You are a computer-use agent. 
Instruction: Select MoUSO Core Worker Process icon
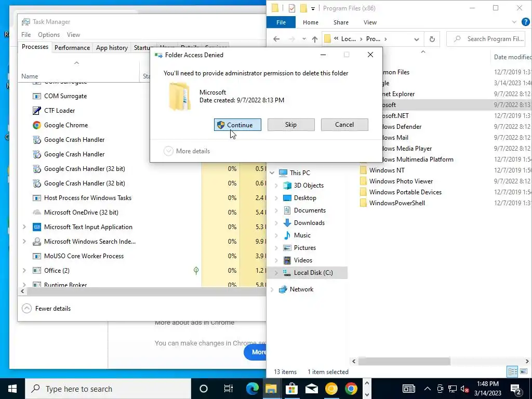tap(37, 256)
